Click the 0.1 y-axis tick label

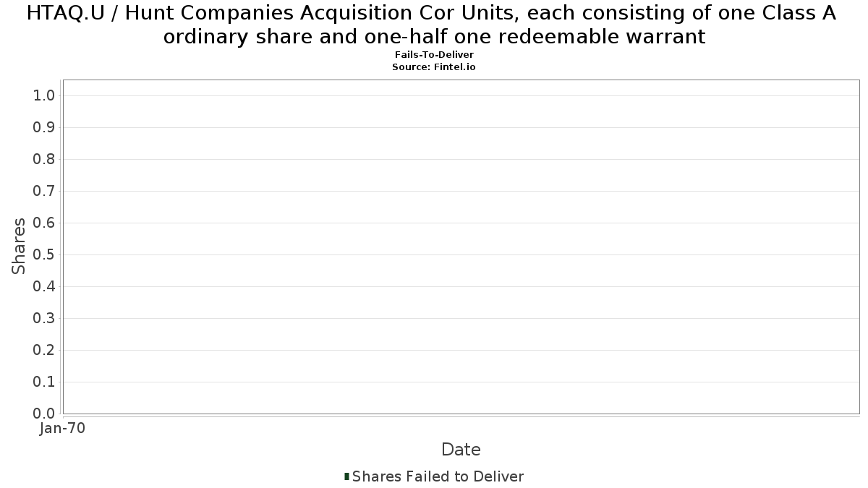point(45,382)
